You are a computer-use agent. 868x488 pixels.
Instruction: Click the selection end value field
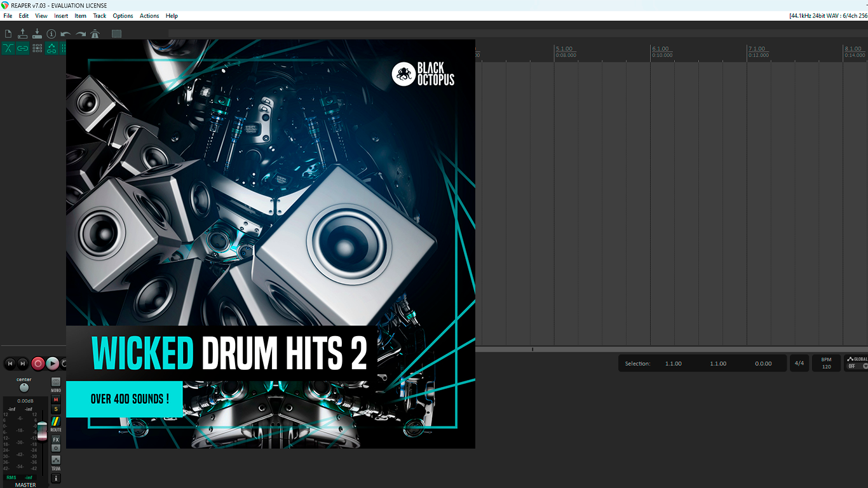(718, 363)
